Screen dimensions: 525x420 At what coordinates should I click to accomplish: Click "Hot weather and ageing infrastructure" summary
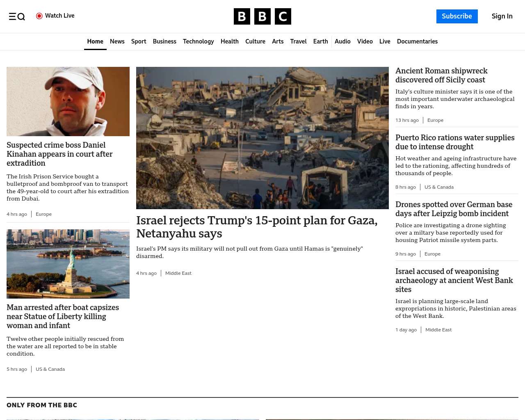[456, 166]
